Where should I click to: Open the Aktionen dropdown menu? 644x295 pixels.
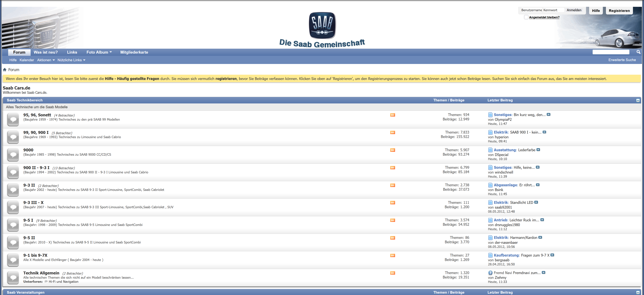pos(46,60)
